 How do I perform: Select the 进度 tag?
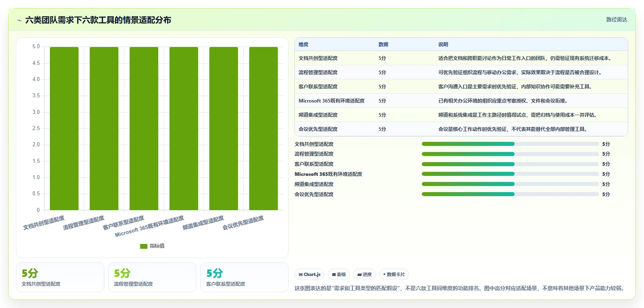pos(365,274)
